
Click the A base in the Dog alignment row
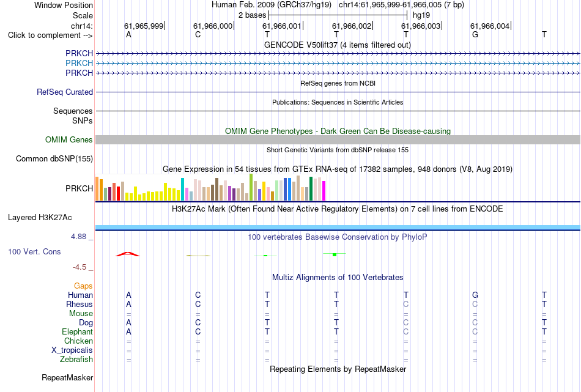point(128,323)
